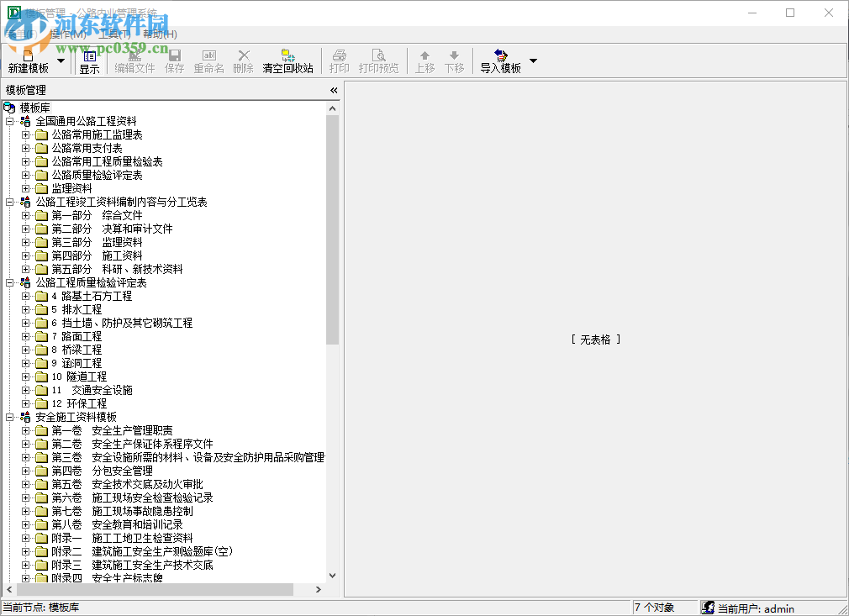Collapse the 模板管理 panel with « button

coord(335,89)
